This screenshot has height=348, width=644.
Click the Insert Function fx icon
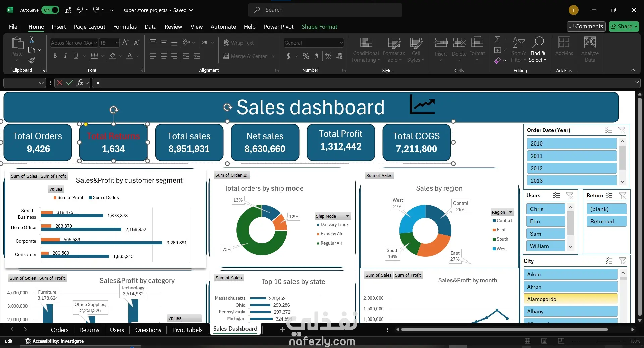(80, 83)
